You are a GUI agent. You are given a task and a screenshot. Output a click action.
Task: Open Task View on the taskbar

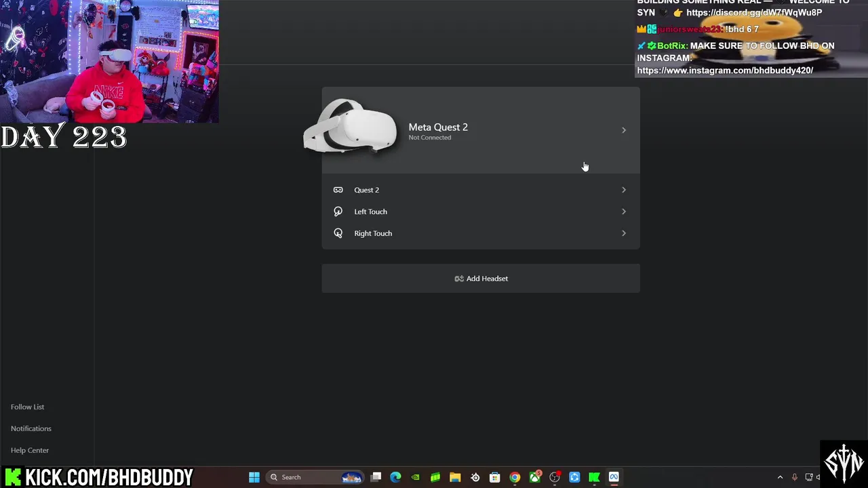[376, 477]
